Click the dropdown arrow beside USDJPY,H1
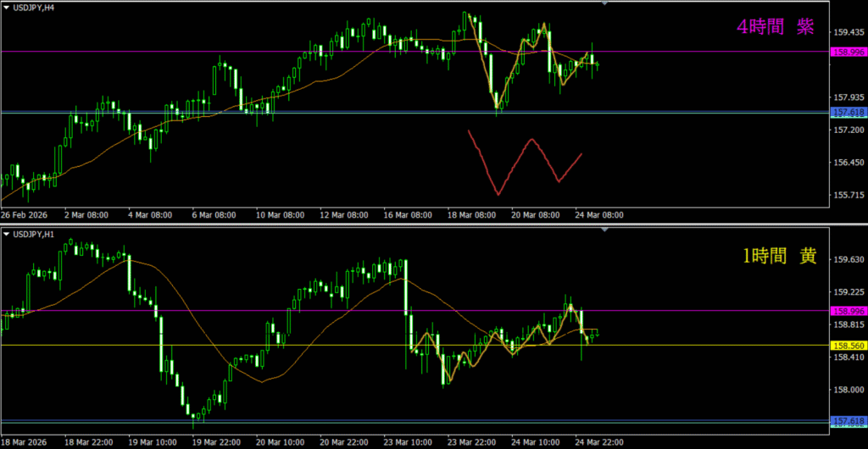 pyautogui.click(x=6, y=232)
